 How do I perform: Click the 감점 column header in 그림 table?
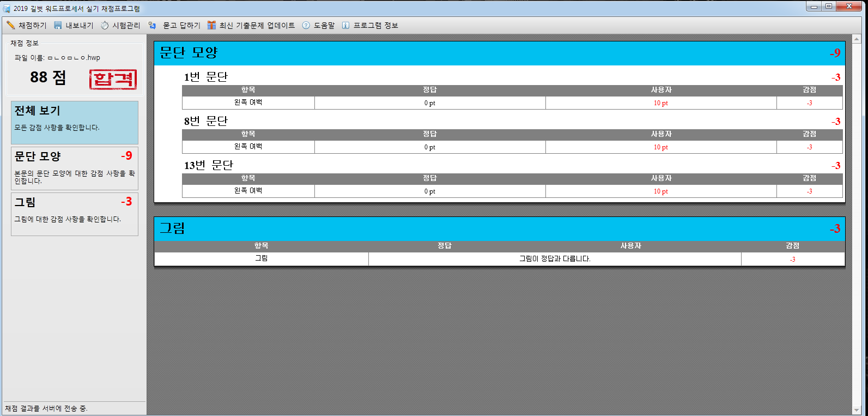click(x=793, y=246)
